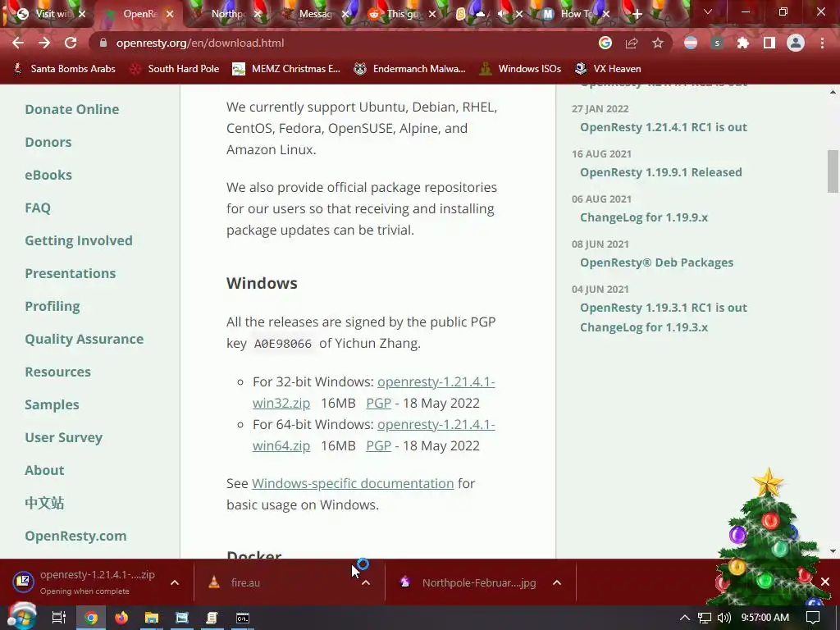Show hidden system tray icons
This screenshot has width=840, height=630.
pyautogui.click(x=685, y=618)
